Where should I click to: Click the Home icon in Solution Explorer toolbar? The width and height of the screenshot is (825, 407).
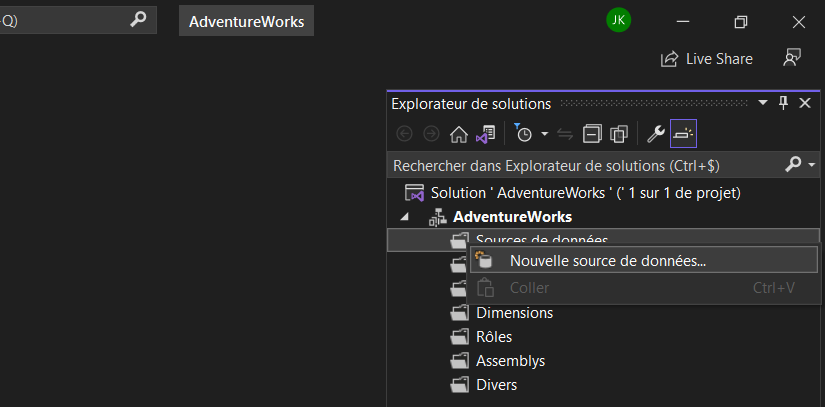(459, 135)
